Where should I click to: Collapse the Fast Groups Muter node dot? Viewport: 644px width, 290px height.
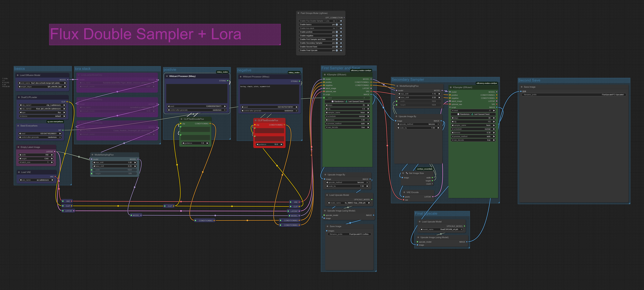(x=298, y=13)
